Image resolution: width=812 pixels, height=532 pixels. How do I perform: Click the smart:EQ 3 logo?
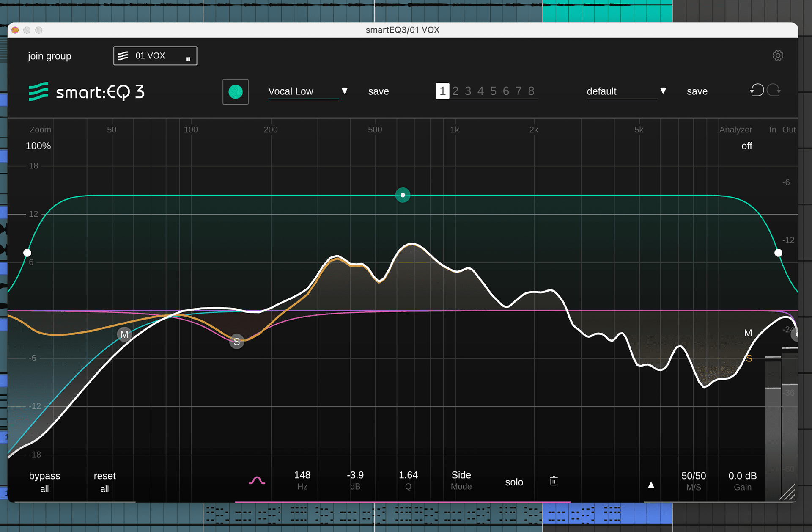[x=87, y=91]
